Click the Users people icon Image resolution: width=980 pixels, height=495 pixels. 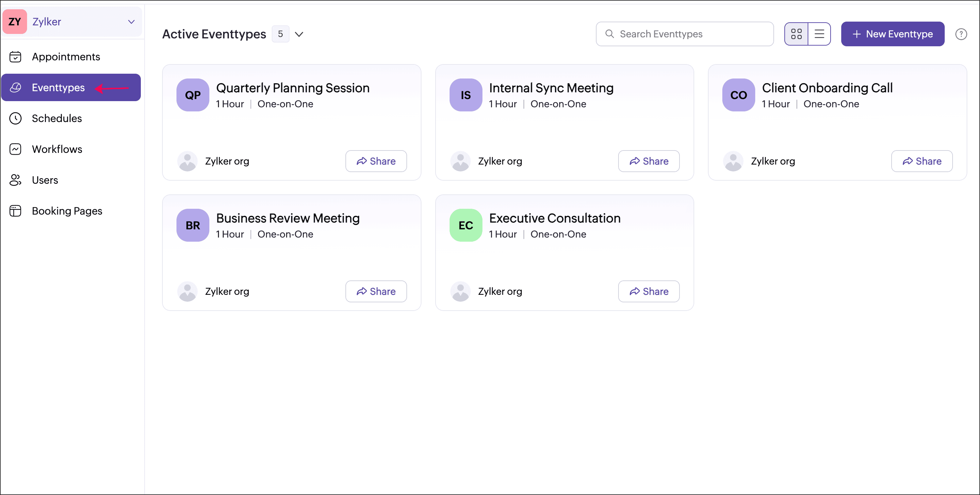[15, 180]
